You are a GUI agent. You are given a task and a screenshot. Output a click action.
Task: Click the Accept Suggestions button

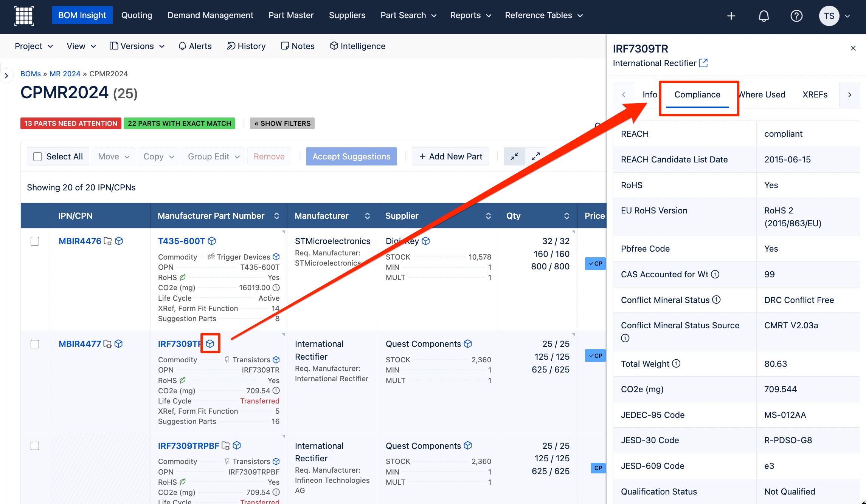coord(351,156)
